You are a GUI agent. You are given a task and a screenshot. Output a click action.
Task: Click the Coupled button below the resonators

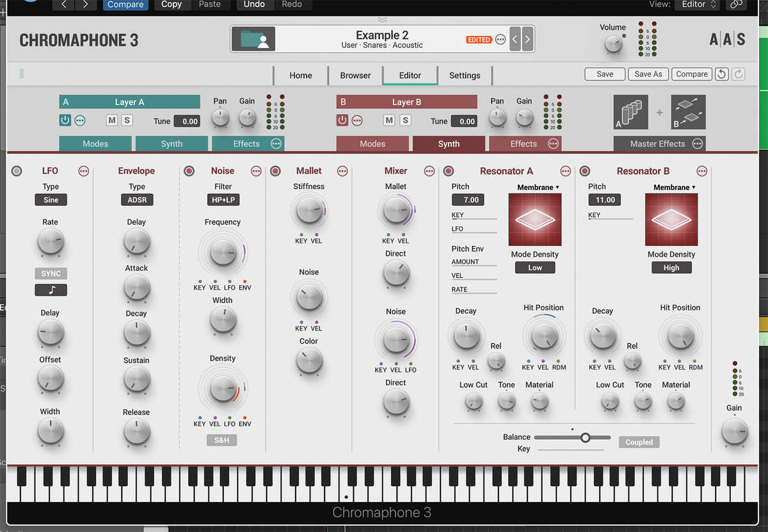638,442
